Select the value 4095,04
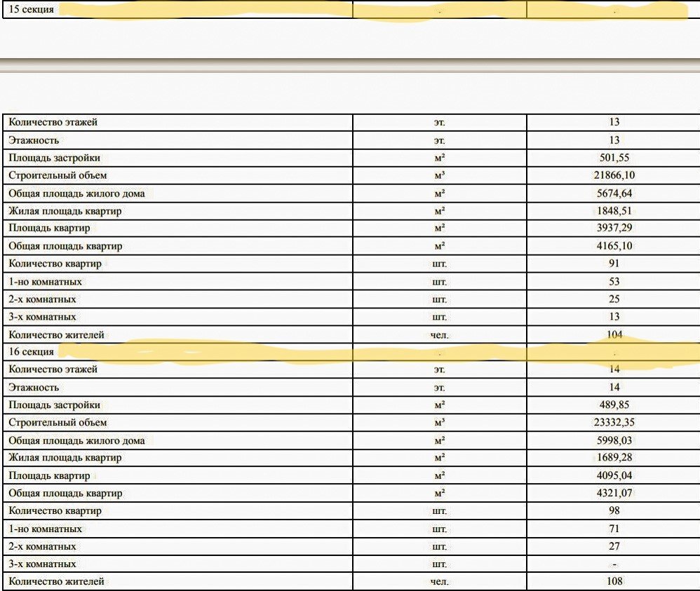Image resolution: width=700 pixels, height=591 pixels. (614, 475)
